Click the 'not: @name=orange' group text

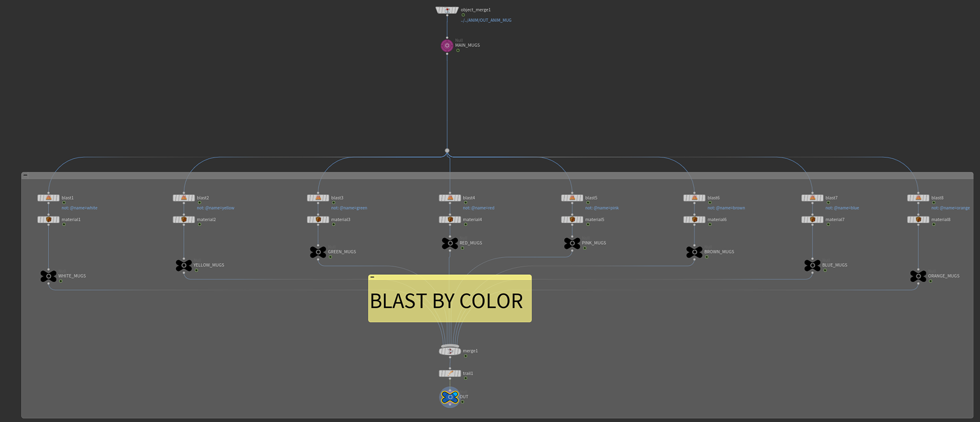(950, 208)
